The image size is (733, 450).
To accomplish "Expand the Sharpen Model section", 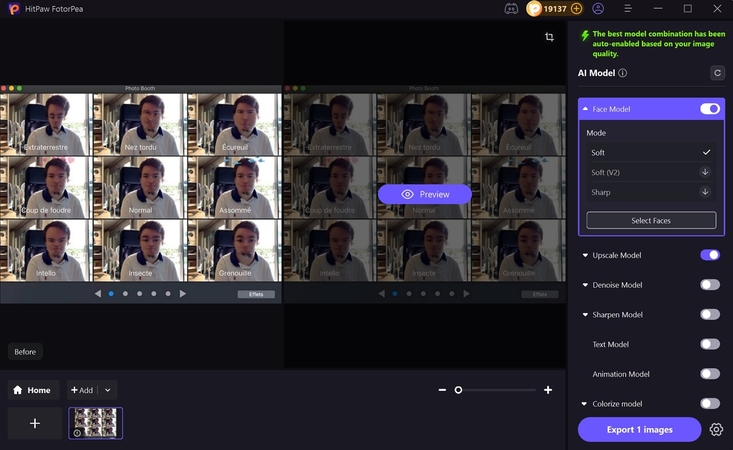I will pyautogui.click(x=585, y=315).
